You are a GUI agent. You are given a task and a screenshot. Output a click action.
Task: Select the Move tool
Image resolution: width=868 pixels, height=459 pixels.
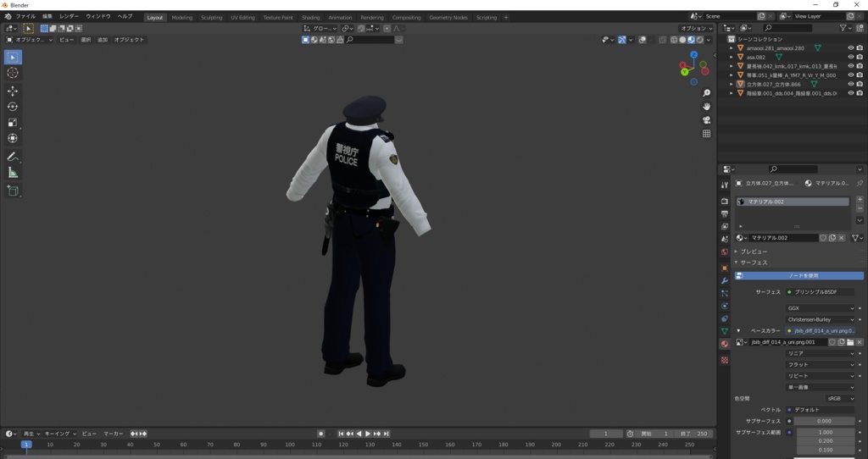coord(13,91)
